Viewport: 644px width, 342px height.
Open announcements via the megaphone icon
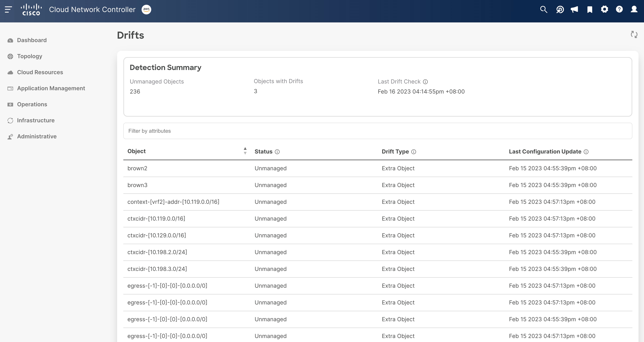tap(574, 9)
